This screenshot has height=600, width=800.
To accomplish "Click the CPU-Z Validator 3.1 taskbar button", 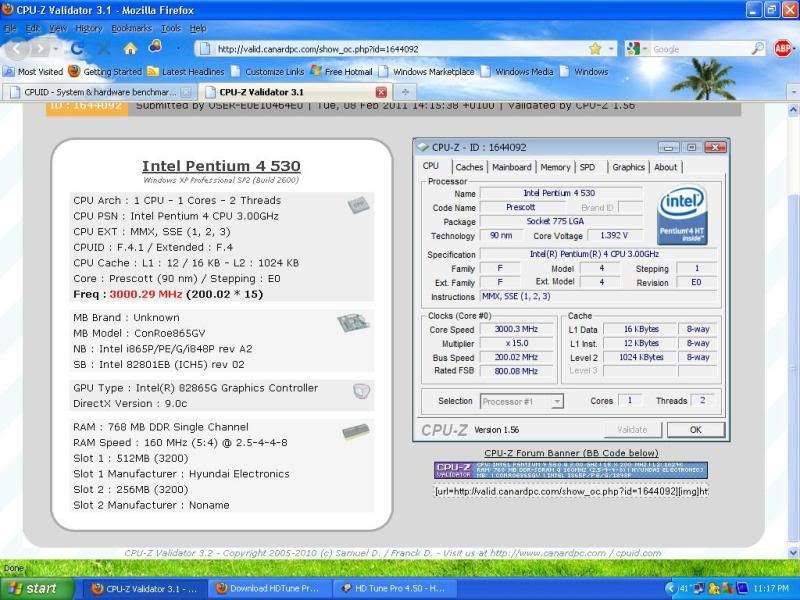I will coord(145,588).
